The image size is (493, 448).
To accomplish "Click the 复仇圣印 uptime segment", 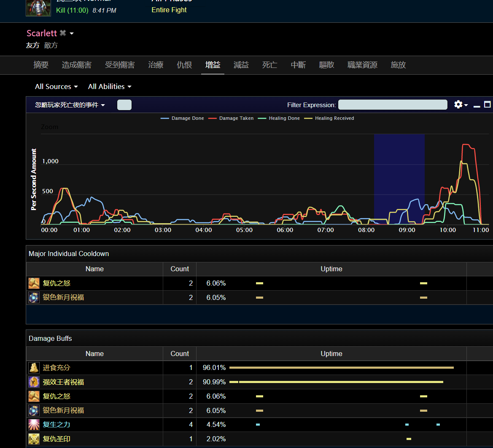I will [409, 439].
